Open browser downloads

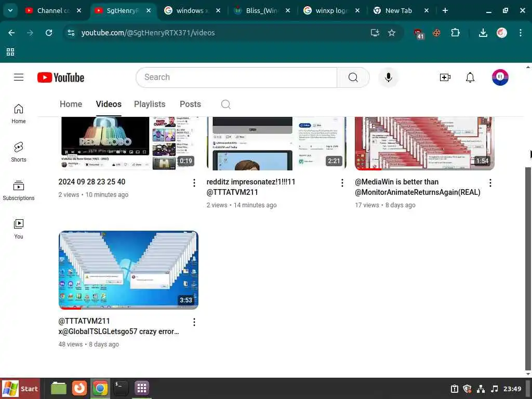(x=483, y=33)
